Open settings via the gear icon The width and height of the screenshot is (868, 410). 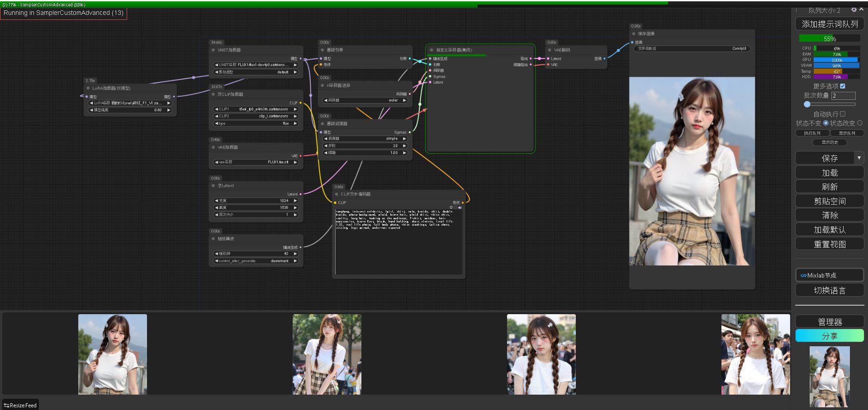tap(854, 9)
